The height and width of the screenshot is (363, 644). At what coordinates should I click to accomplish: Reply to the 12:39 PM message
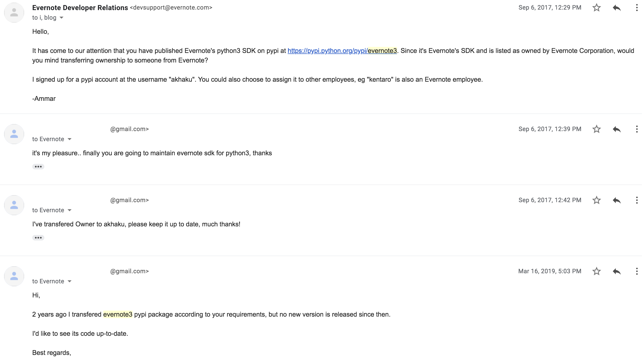(617, 129)
